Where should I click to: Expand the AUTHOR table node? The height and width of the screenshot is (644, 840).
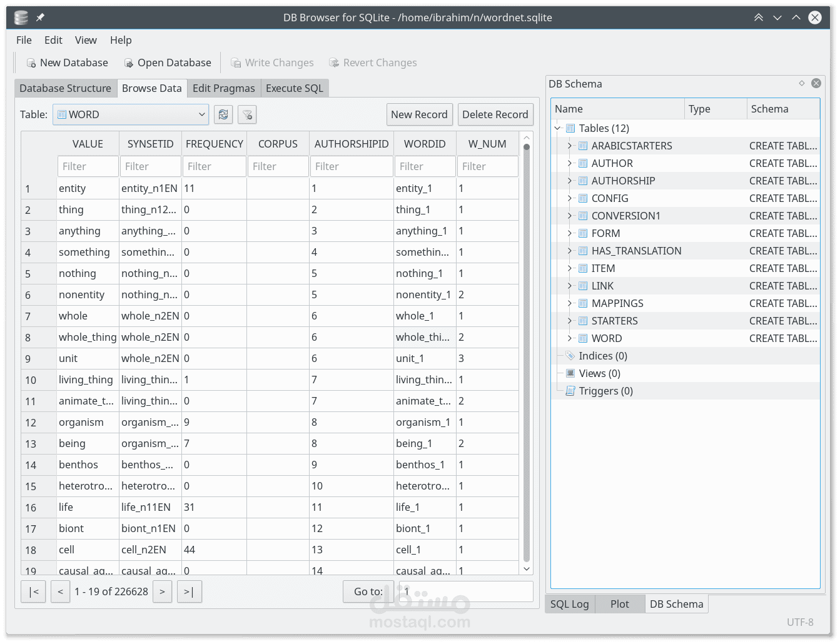570,163
